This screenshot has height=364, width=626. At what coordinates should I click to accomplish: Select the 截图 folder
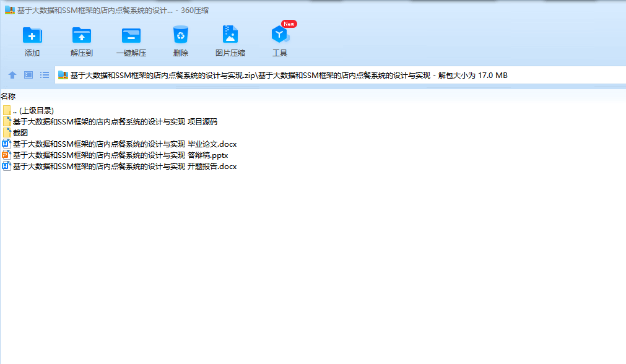[x=15, y=133]
